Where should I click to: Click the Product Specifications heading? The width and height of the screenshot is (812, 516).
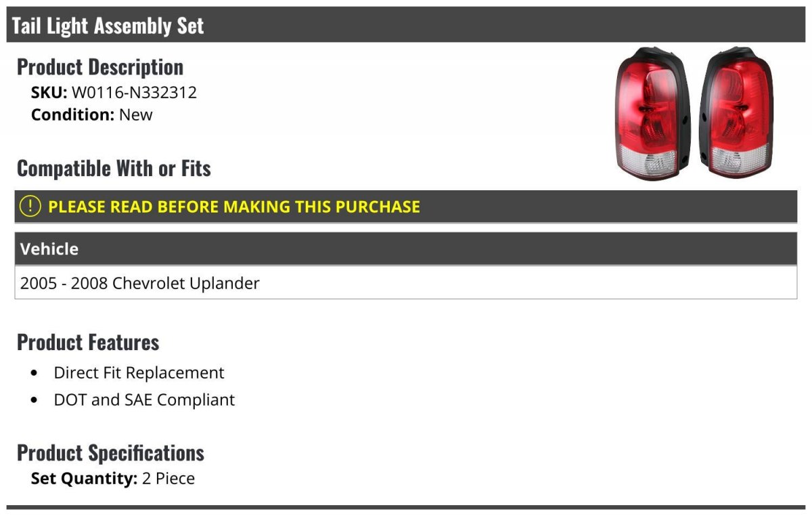tap(110, 452)
